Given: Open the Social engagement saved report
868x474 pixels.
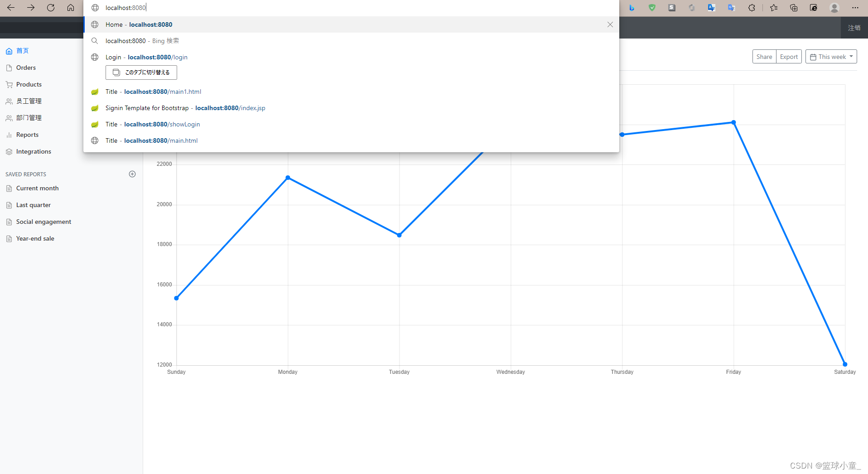Looking at the screenshot, I should (43, 222).
